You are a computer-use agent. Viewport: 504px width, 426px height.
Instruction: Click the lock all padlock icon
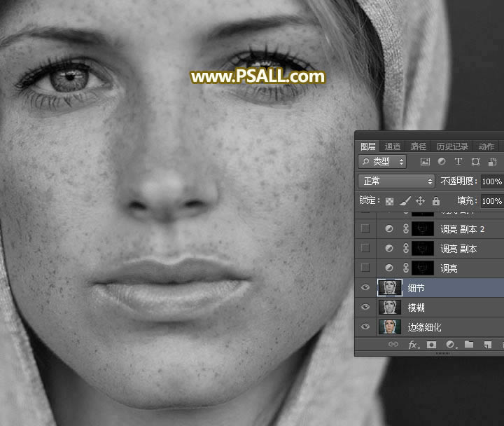pos(435,201)
